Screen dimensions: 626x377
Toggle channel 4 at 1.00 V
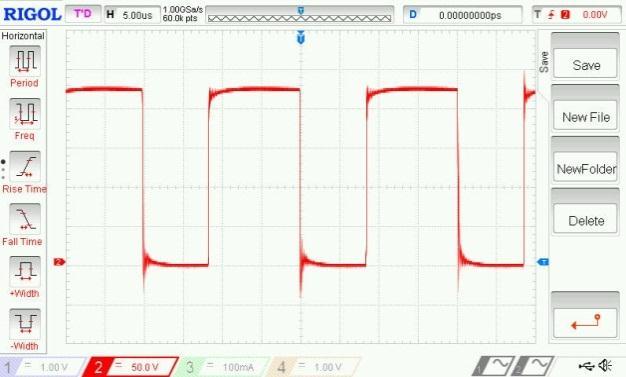coord(314,367)
